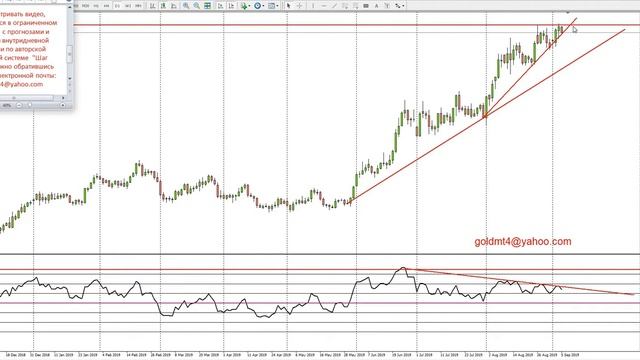Expand the Templates dropdown arrow
The height and width of the screenshot is (360, 640).
click(277, 6)
